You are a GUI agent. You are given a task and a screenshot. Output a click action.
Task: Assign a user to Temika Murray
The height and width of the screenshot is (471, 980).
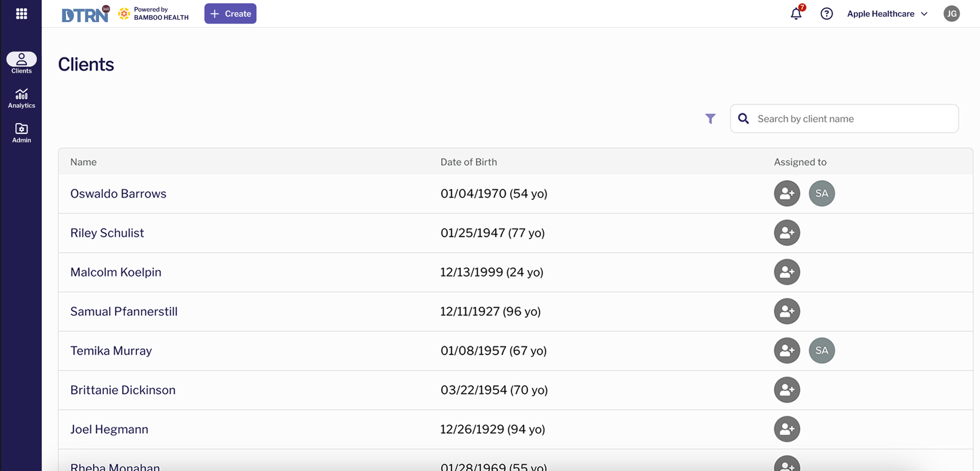tap(787, 350)
